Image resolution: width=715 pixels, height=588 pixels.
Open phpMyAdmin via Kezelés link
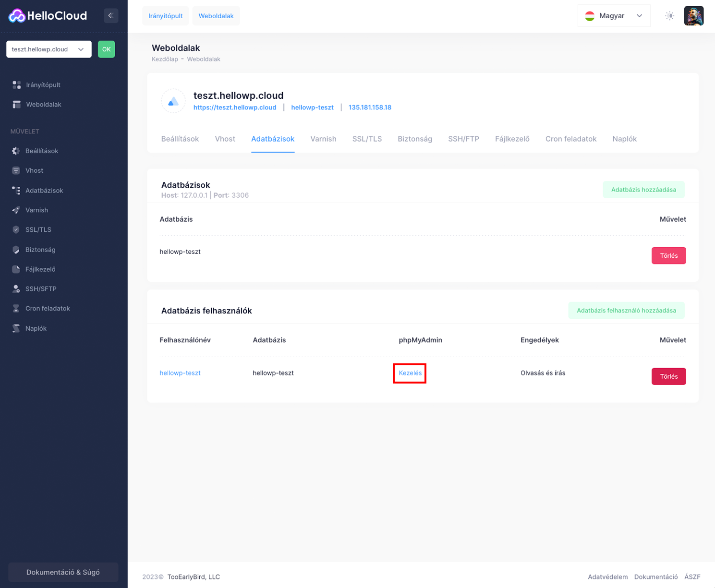point(410,373)
